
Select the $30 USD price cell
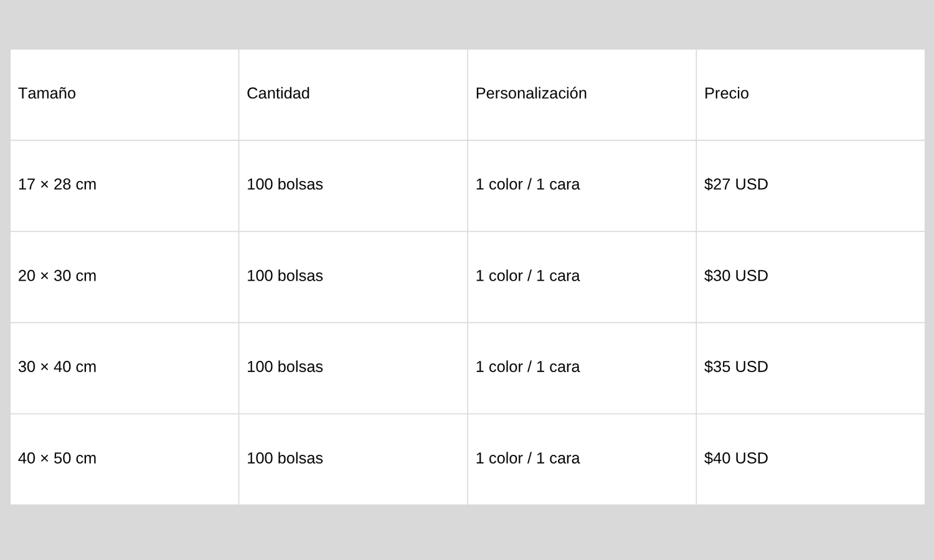point(810,277)
